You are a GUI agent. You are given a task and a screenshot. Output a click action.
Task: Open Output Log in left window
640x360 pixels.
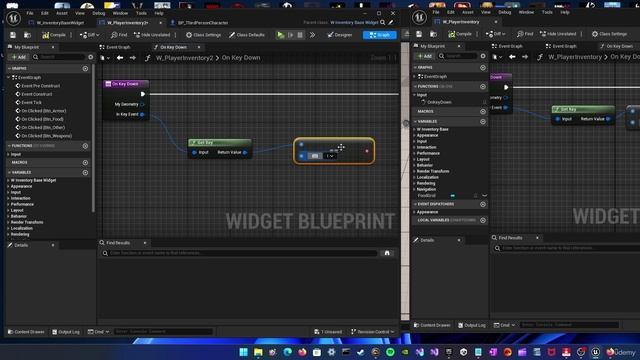[x=66, y=332]
